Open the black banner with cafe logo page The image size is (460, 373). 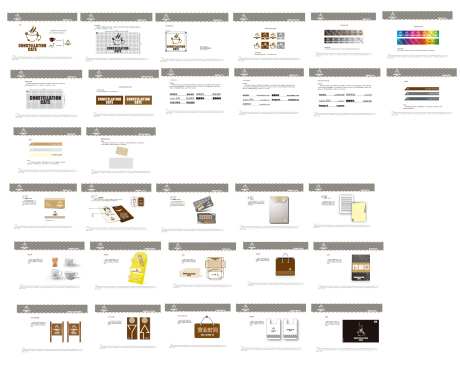click(x=347, y=328)
